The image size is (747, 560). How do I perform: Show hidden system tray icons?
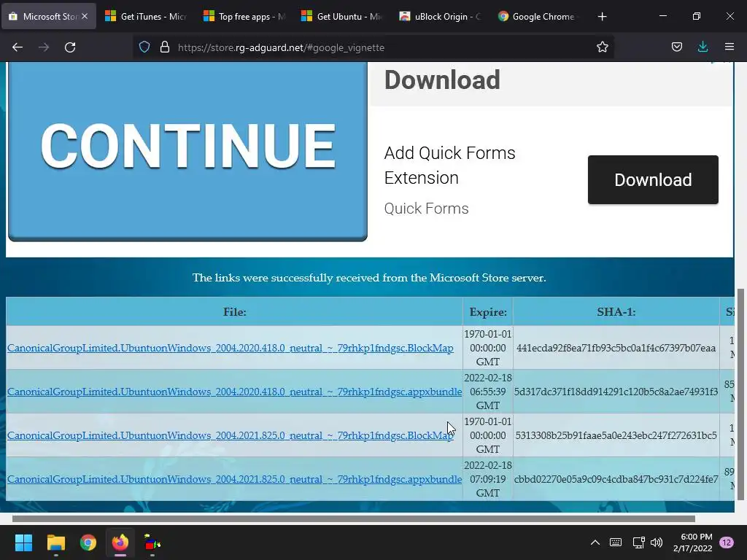pyautogui.click(x=595, y=542)
